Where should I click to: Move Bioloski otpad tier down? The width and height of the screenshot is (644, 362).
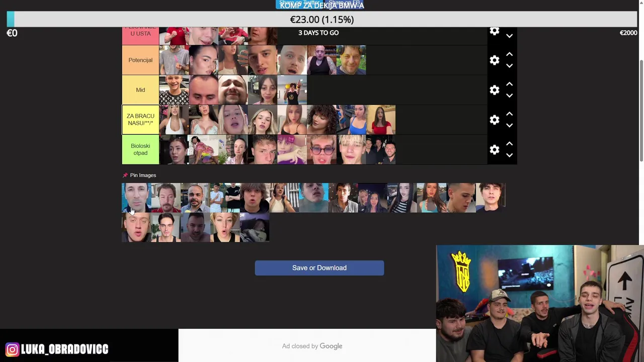509,155
